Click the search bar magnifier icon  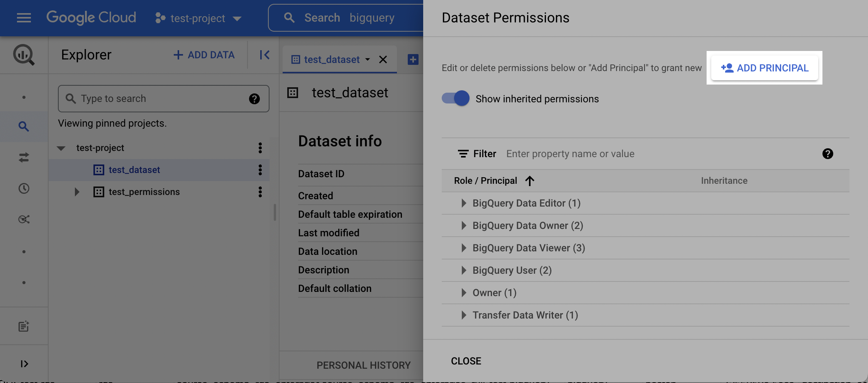(x=289, y=18)
